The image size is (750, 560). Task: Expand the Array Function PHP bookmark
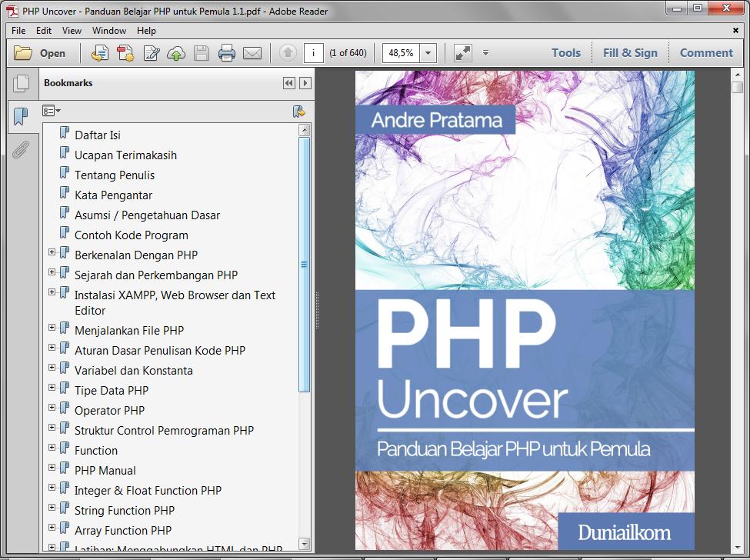coord(52,528)
